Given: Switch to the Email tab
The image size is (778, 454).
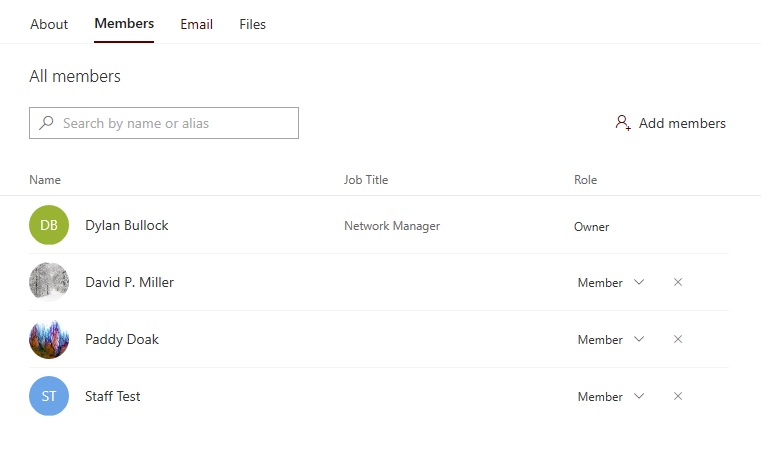Looking at the screenshot, I should 196,24.
